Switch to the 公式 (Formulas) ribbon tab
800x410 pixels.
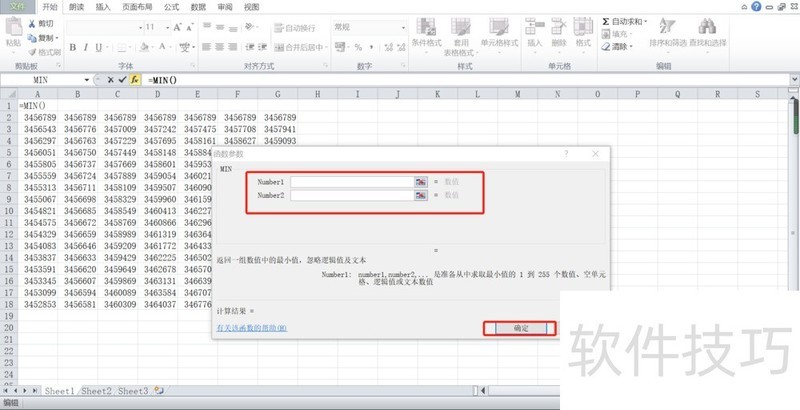click(169, 6)
